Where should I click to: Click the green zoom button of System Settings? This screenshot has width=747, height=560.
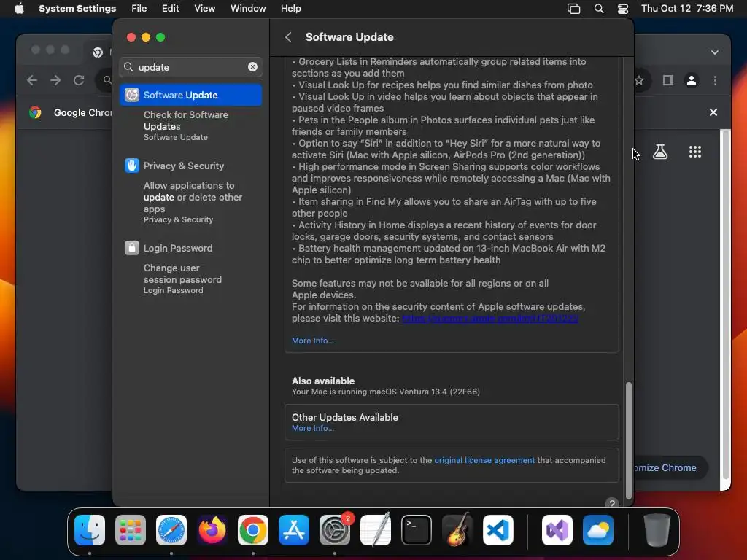(160, 37)
